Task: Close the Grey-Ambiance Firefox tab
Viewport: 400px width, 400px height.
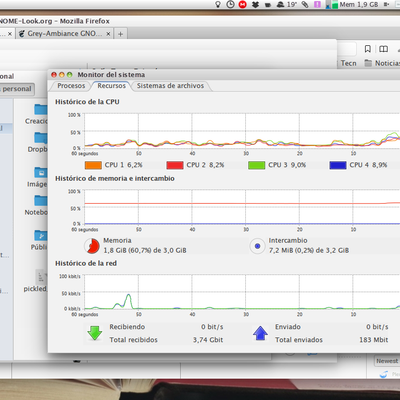Action: point(108,34)
